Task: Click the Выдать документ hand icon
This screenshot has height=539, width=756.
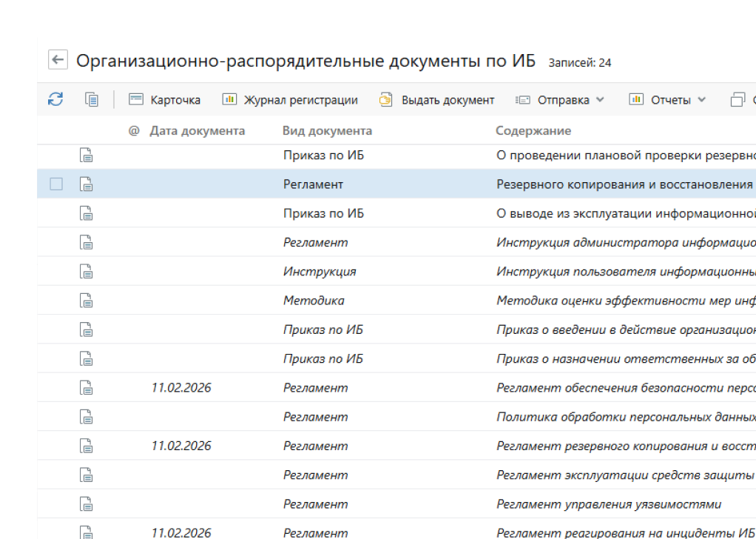Action: click(385, 100)
